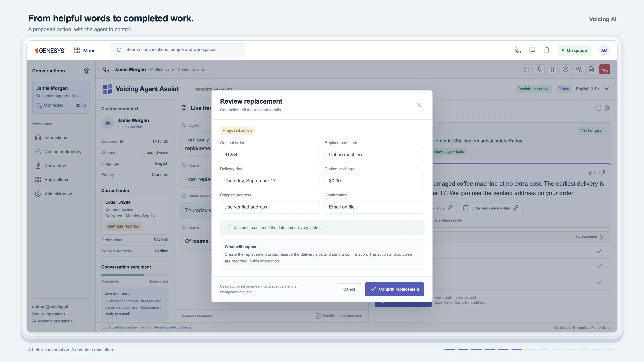Screen dimensions: 644x362
Task: Refresh the assist panel
Action: [x=598, y=108]
